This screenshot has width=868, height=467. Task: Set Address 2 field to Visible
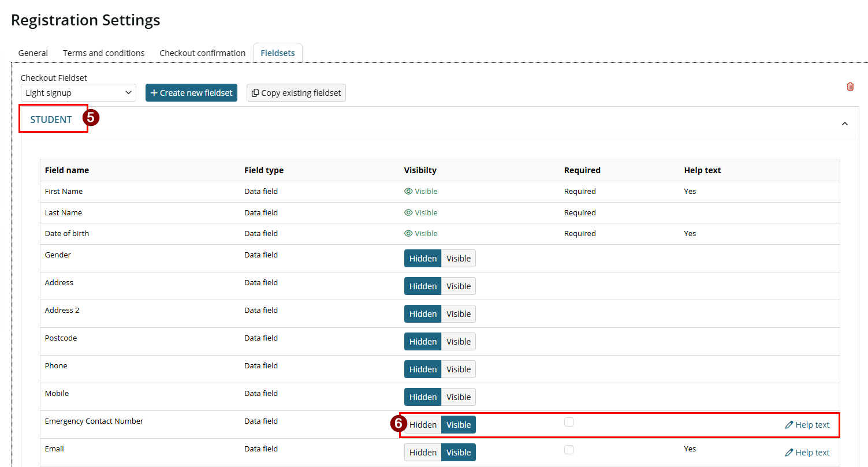tap(459, 314)
